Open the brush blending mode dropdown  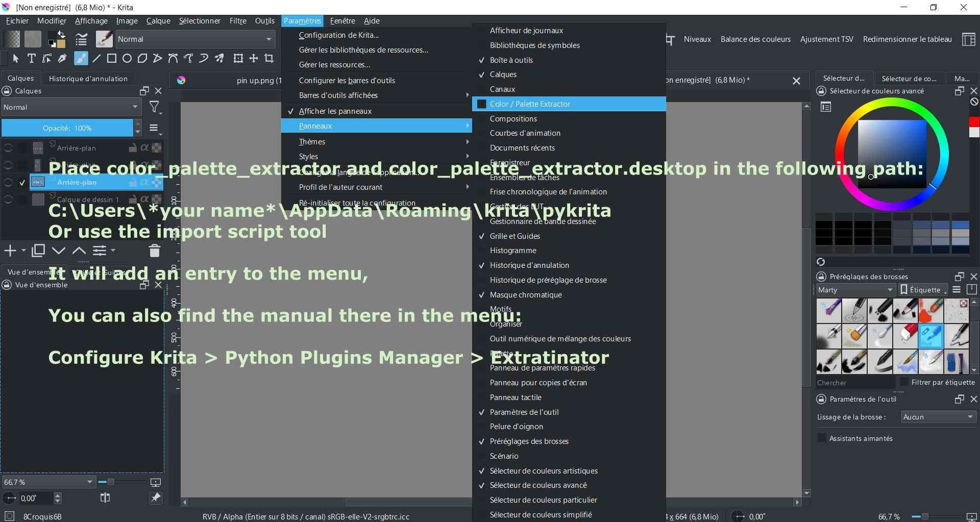coord(195,39)
